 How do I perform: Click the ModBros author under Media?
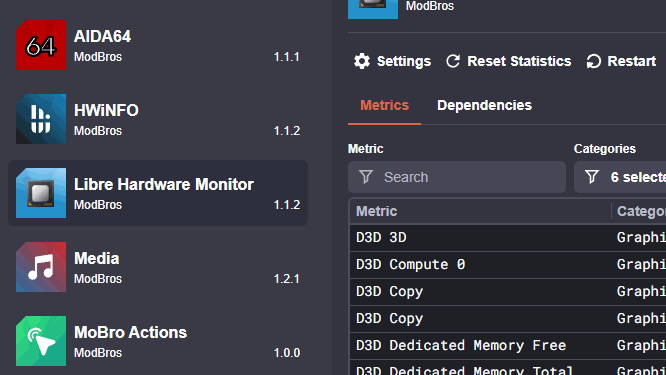tap(98, 279)
